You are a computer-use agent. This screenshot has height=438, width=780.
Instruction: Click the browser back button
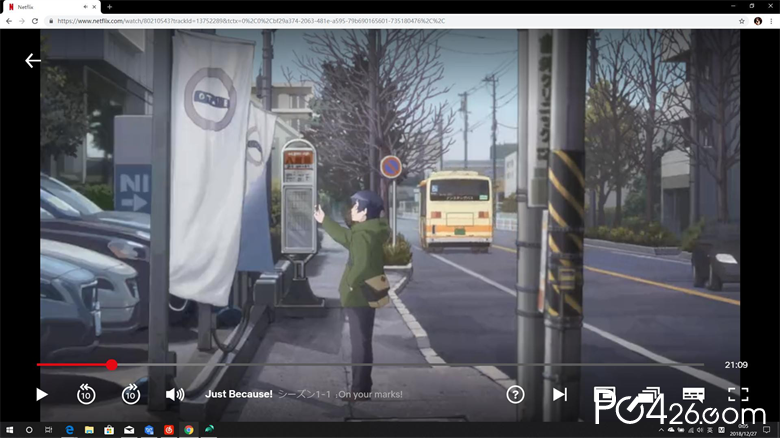pos(8,21)
